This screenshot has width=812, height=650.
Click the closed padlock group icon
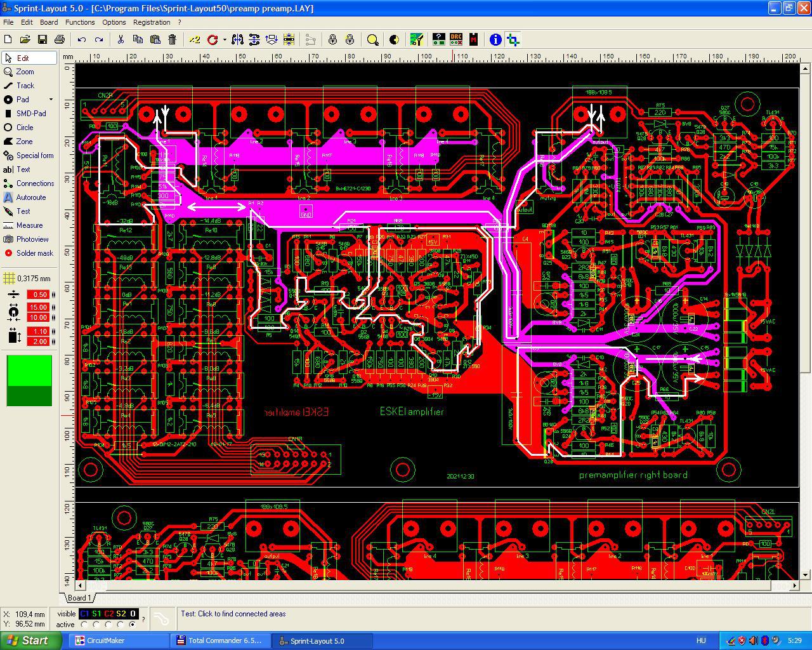click(x=332, y=39)
